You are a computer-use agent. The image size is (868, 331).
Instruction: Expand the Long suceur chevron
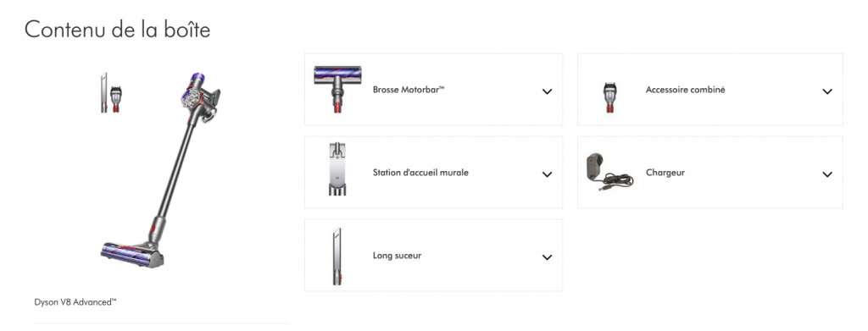click(547, 257)
